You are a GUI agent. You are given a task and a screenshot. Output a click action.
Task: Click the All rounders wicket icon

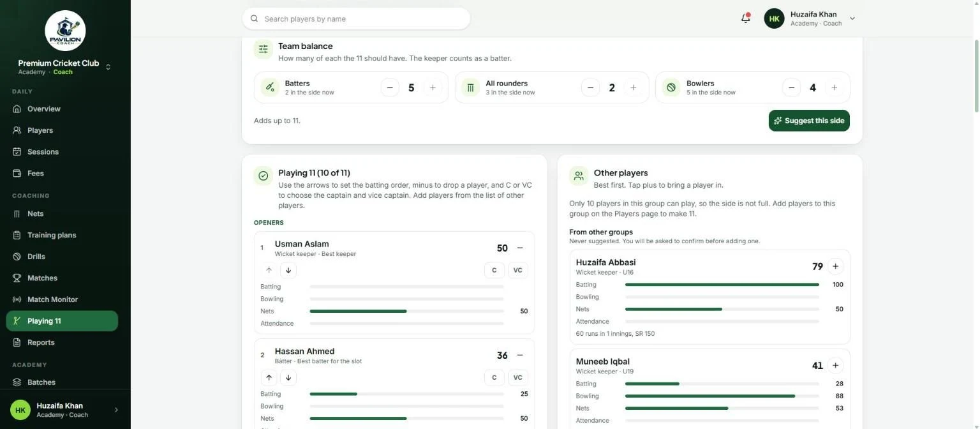point(470,87)
